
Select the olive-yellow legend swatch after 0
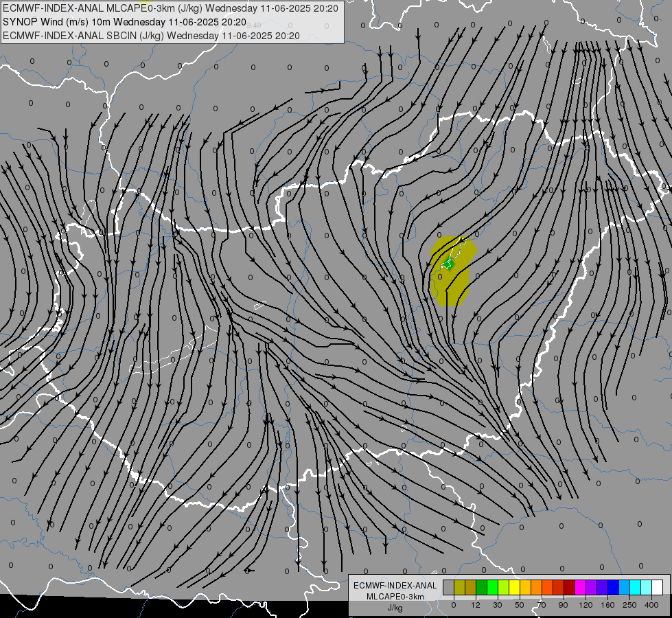(x=459, y=588)
